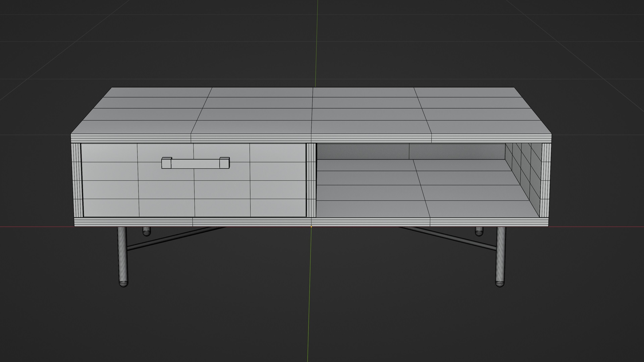This screenshot has width=644, height=362.
Task: Select the right diagonal cross brace rod
Action: pyautogui.click(x=447, y=239)
